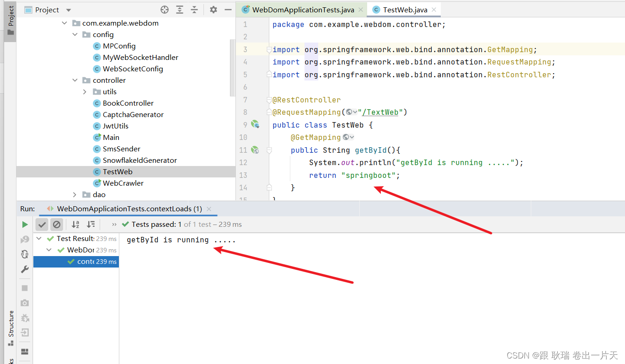625x364 pixels.
Task: Select JwtUtils class
Action: (115, 126)
